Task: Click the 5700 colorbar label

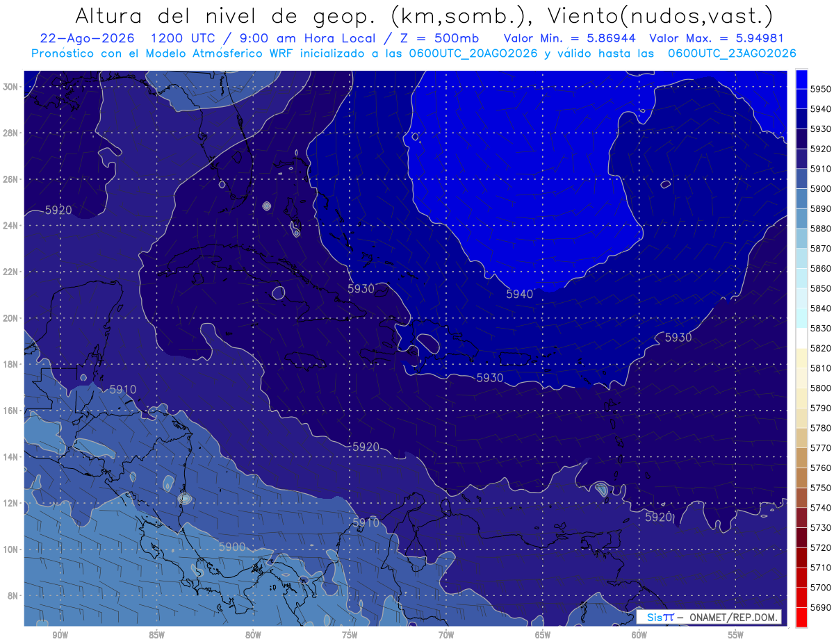Action: click(x=820, y=587)
